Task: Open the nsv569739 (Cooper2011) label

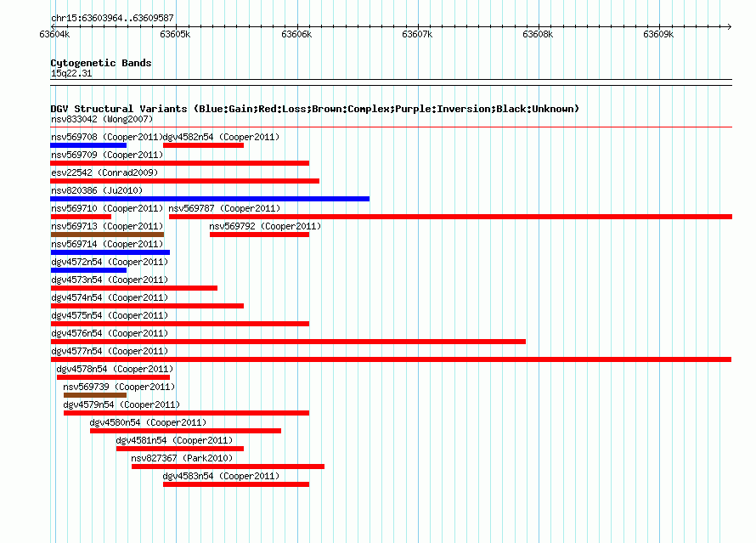Action: pos(119,387)
